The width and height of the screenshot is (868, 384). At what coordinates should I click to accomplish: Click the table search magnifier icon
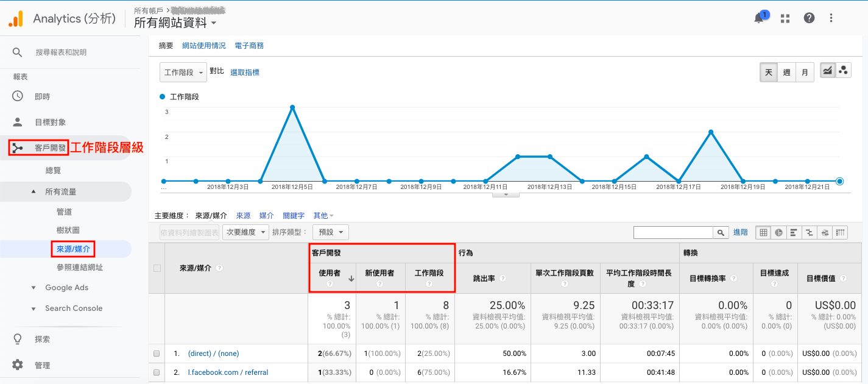[721, 232]
